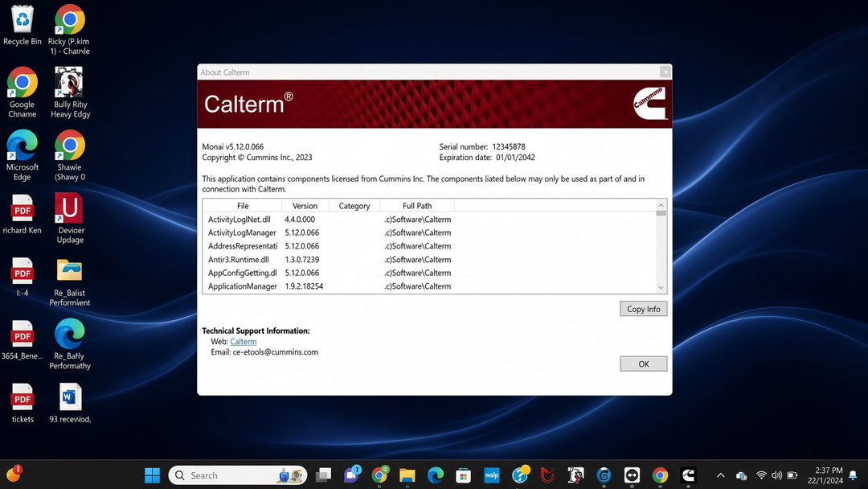Image resolution: width=868 pixels, height=489 pixels.
Task: Click the Full Path column header
Action: (417, 205)
